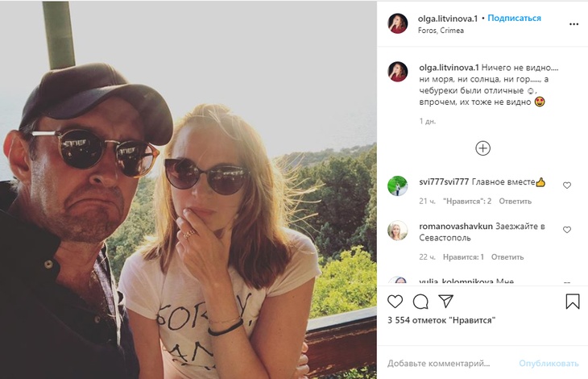Viewport: 588px width, 379px height.
Task: Like svi777svi777's comment
Action: tap(567, 185)
